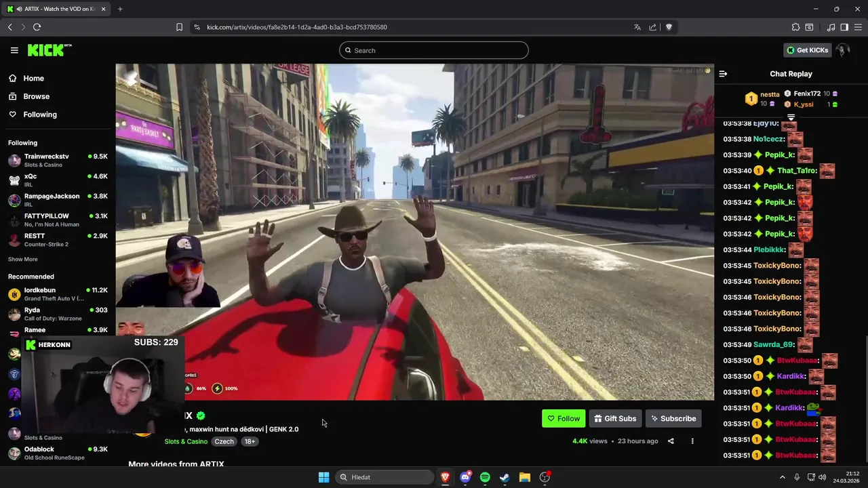Screen dimensions: 868x488
Task: Expand followed channels with Show More
Action: (x=23, y=259)
